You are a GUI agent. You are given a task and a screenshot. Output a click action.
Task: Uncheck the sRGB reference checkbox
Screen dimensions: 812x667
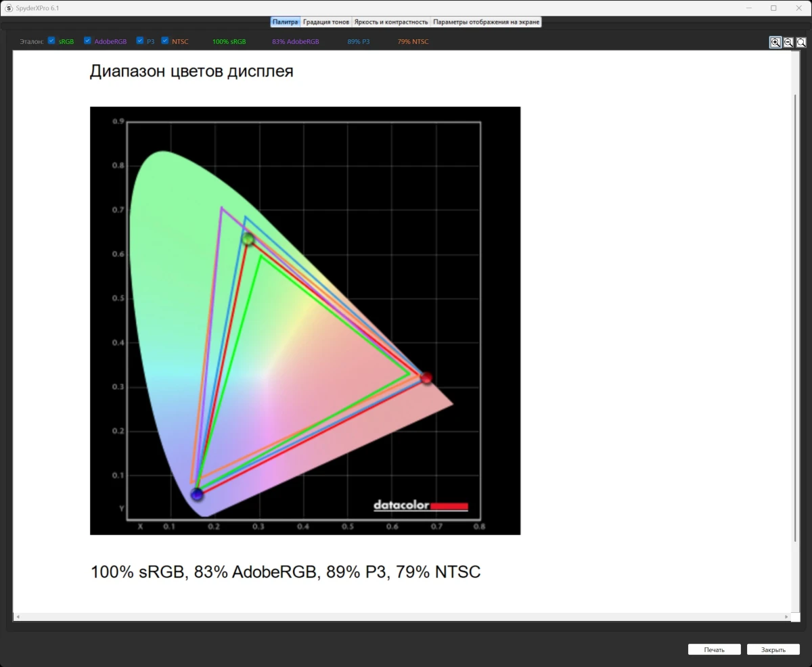pyautogui.click(x=51, y=41)
